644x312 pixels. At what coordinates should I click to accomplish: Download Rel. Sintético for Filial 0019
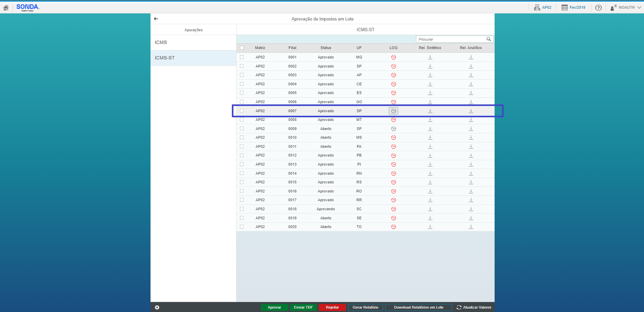430,218
